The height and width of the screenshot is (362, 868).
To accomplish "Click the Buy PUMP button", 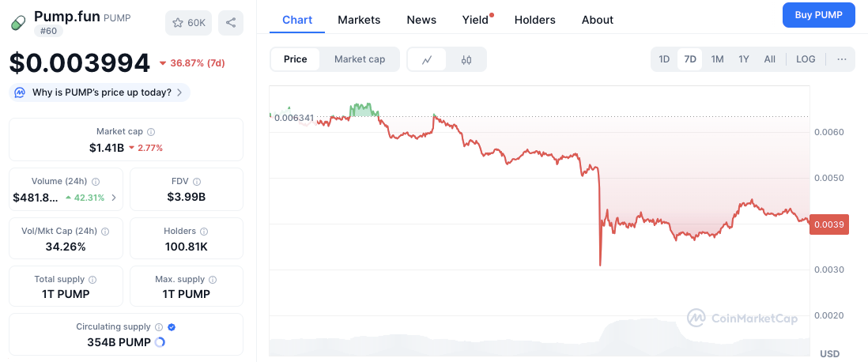I will click(x=818, y=15).
